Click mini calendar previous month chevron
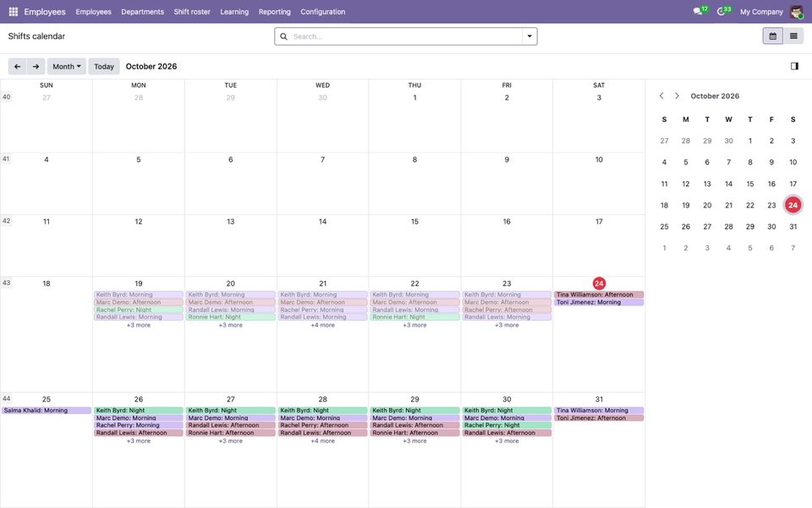 661,96
